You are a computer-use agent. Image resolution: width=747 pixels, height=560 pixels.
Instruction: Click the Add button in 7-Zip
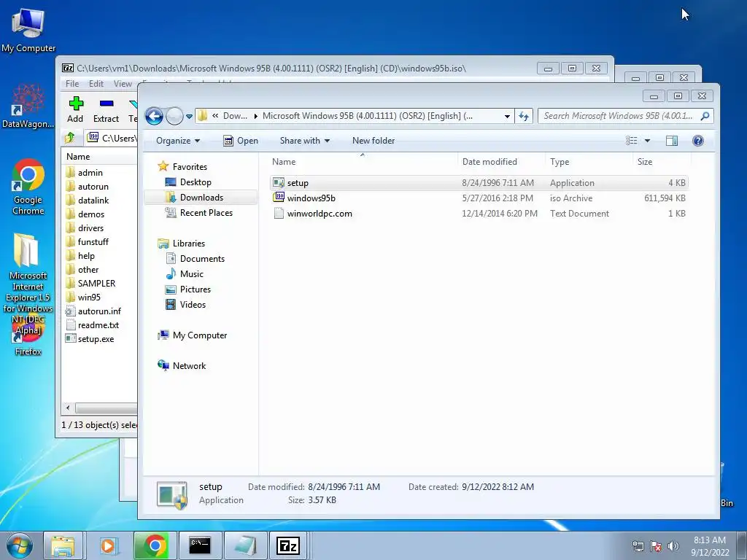75,109
